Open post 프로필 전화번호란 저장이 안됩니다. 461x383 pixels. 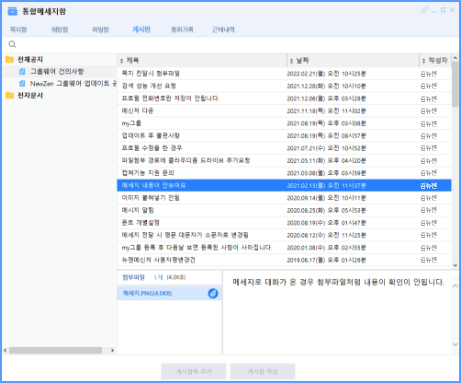284,98
